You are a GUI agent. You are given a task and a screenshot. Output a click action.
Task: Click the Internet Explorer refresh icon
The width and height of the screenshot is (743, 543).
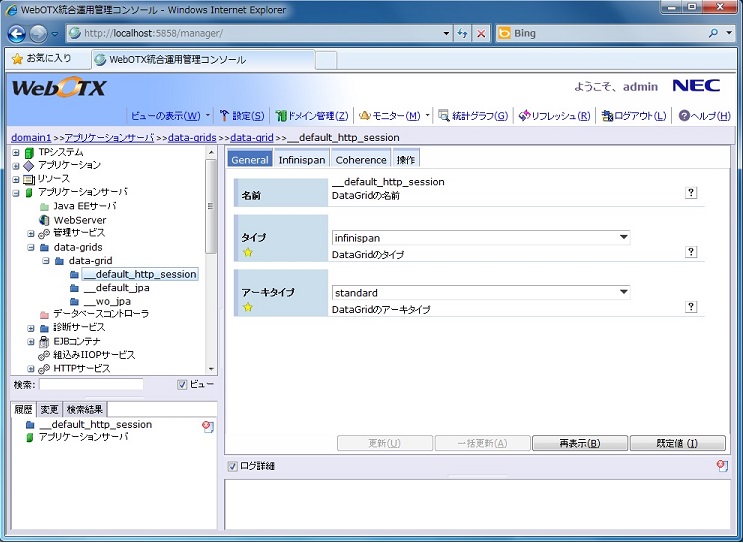(463, 33)
